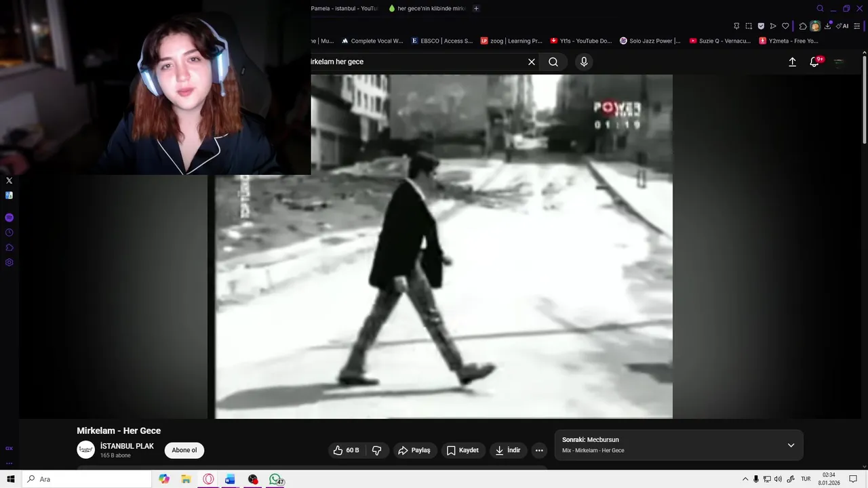Open Solo Jazz Power bookmark
This screenshot has height=488, width=868.
pos(650,41)
